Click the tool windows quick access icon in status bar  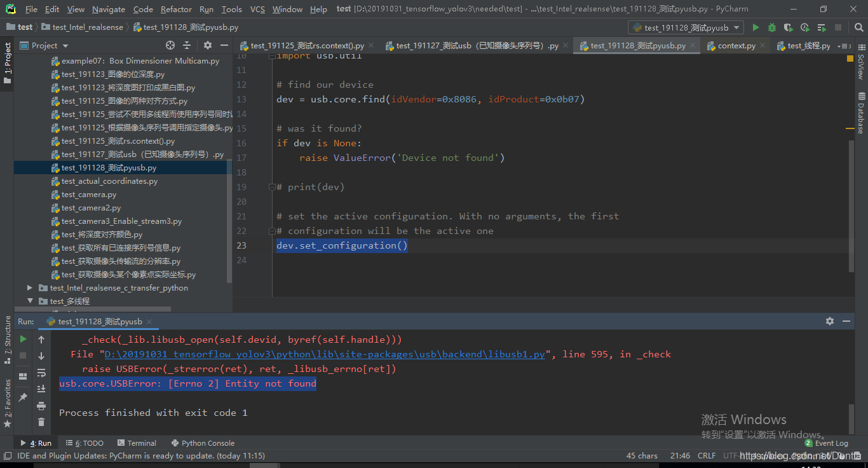click(x=7, y=455)
